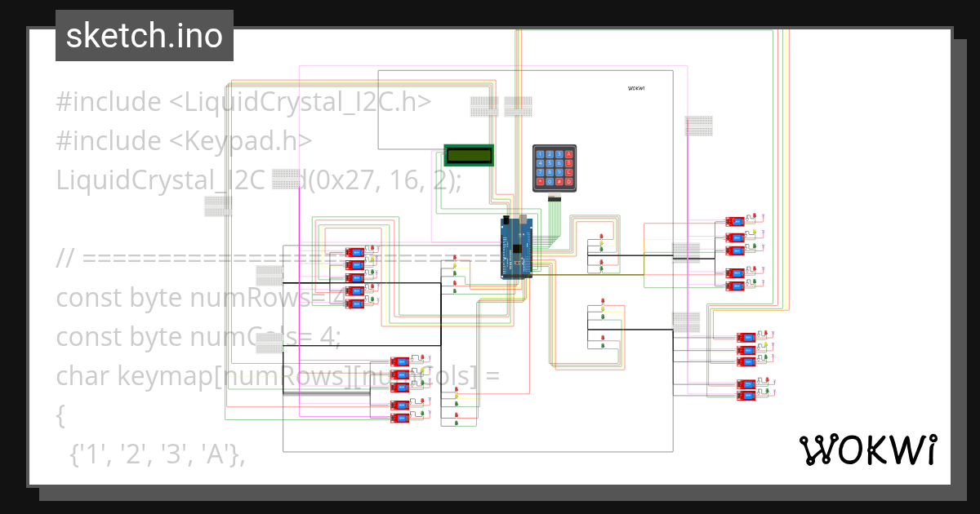Select the topmost relay module at upper right
The height and width of the screenshot is (514, 980).
(735, 220)
